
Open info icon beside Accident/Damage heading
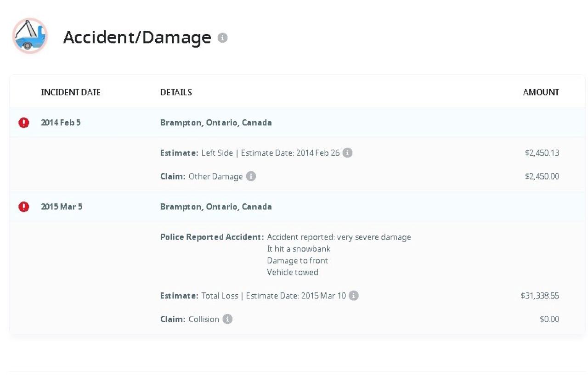point(222,38)
